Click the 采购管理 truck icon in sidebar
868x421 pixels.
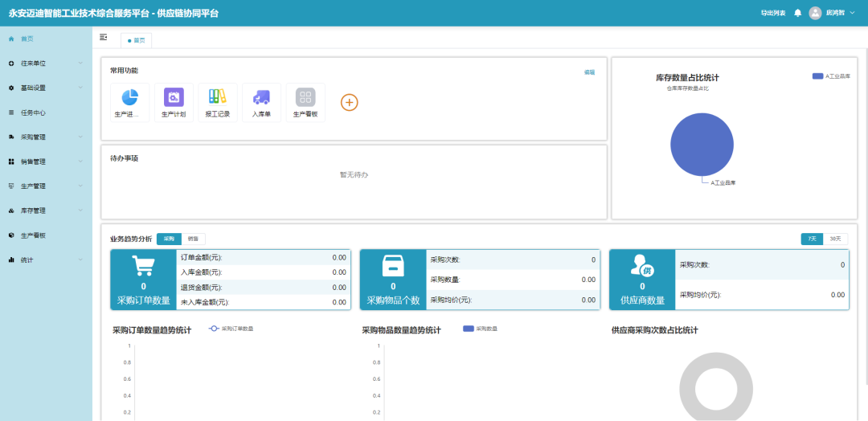[11, 137]
